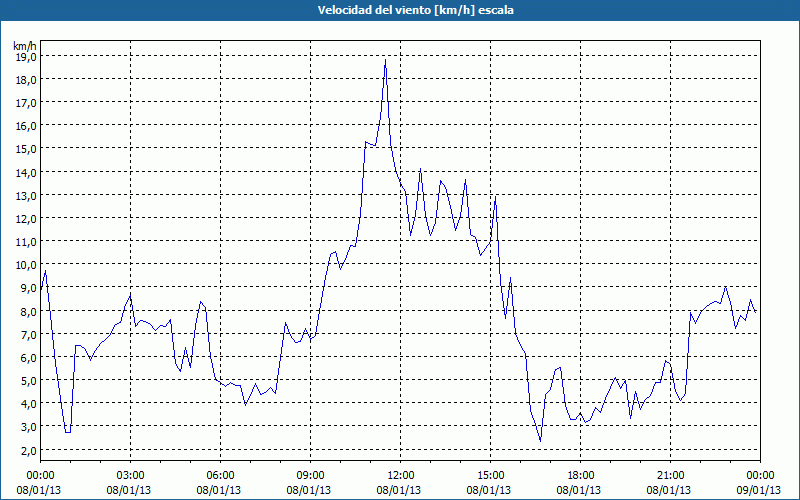Click the 2,0 y-axis label

[28, 449]
